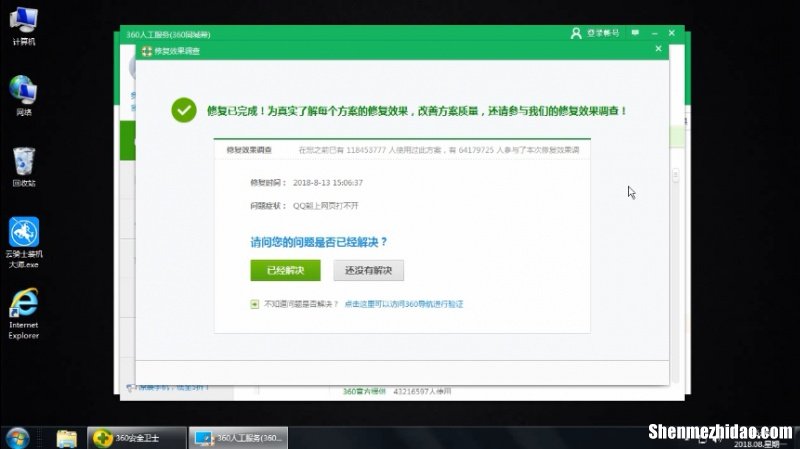The image size is (800, 449).
Task: Launch Internet Explorer desktop icon
Action: point(23,313)
